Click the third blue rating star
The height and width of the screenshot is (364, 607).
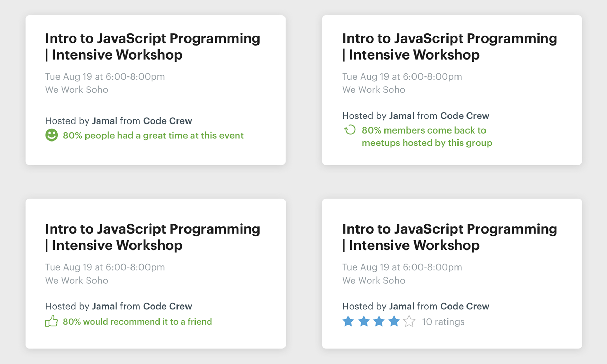click(379, 321)
